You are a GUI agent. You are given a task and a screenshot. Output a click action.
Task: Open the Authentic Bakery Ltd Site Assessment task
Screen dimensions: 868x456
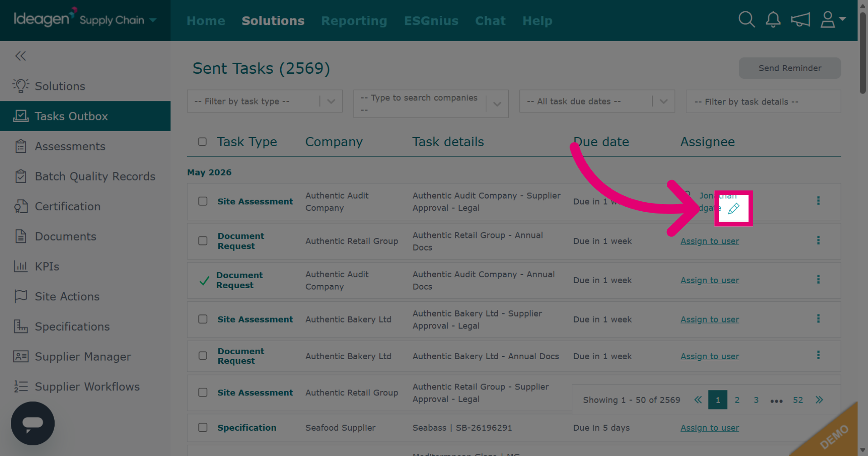point(255,319)
